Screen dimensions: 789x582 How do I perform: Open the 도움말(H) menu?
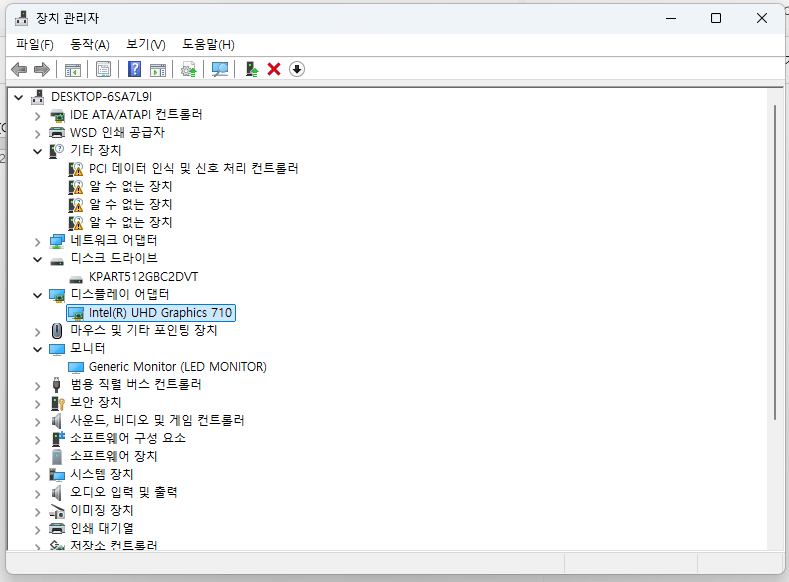[208, 44]
